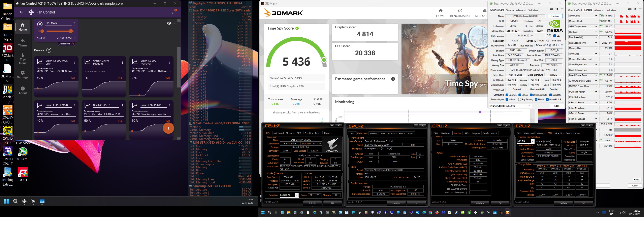644x248 pixels.
Task: Click the Calibrated badge under GPU MAIN
Action: pos(66,44)
